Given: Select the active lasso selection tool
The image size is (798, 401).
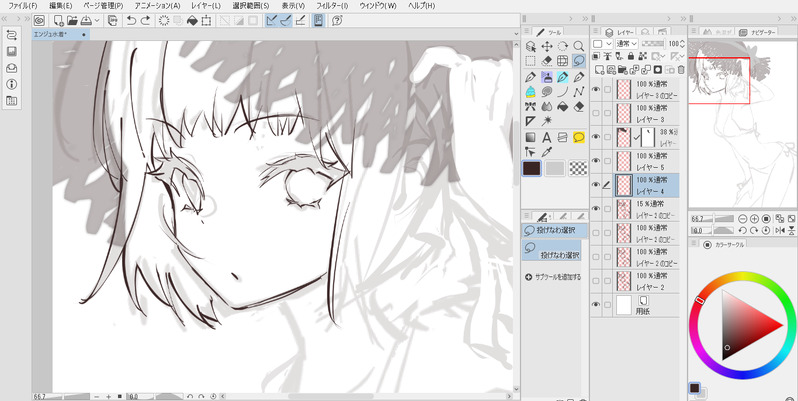Looking at the screenshot, I should (x=579, y=61).
